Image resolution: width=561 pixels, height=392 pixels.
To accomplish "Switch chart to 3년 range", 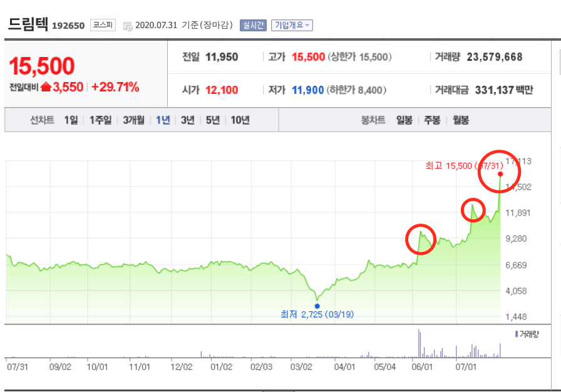I will [187, 120].
